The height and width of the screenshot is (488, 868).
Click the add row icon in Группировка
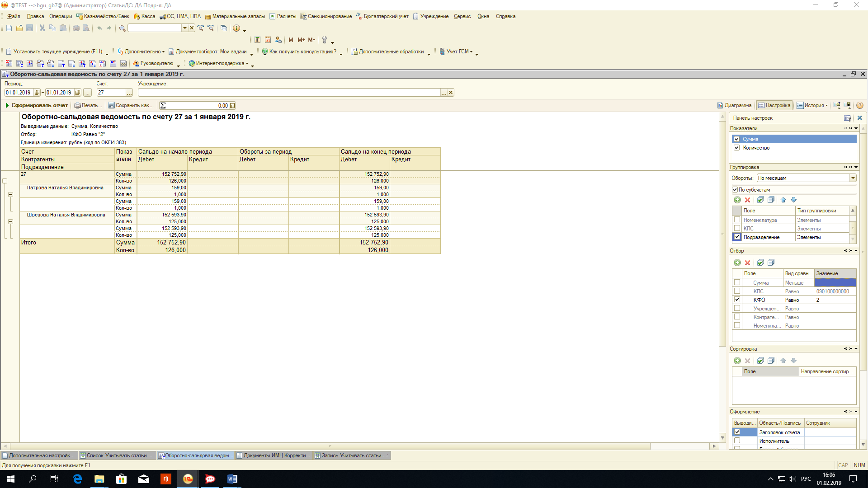(x=737, y=200)
